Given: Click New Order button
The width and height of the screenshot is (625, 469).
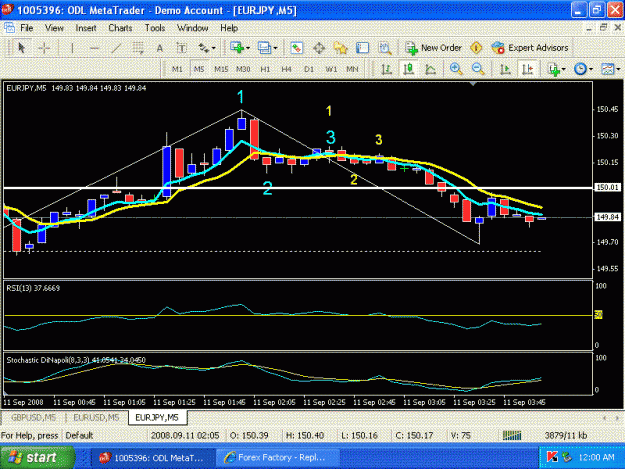Looking at the screenshot, I should click(x=433, y=48).
